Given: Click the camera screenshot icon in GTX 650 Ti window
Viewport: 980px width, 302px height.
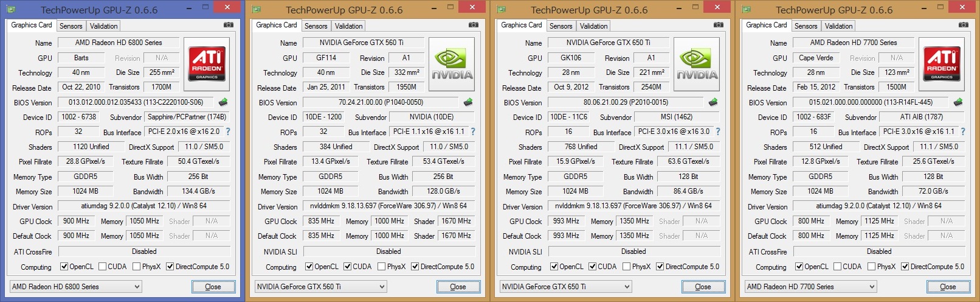Looking at the screenshot, I should tap(718, 25).
